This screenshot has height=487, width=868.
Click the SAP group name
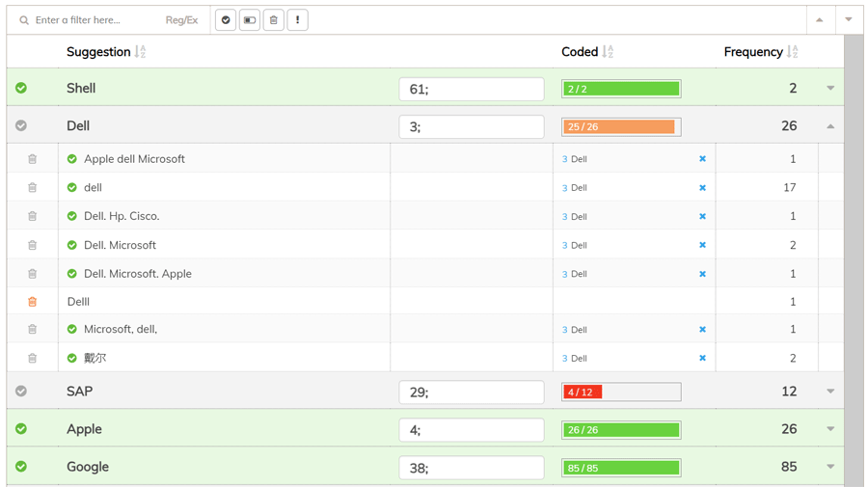click(x=80, y=392)
